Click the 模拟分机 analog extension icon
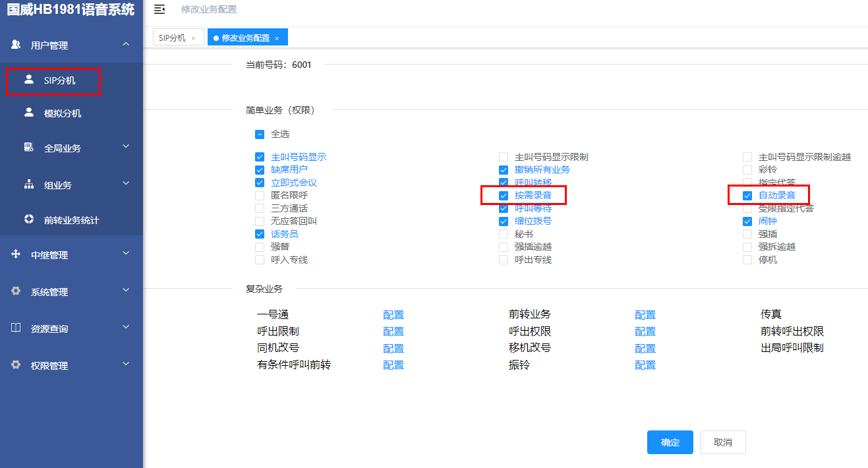This screenshot has height=468, width=868. coord(29,113)
